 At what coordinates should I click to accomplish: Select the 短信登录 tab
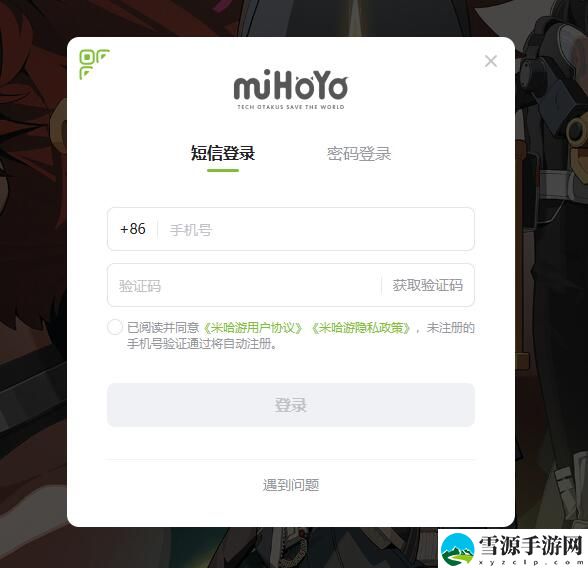pyautogui.click(x=223, y=153)
